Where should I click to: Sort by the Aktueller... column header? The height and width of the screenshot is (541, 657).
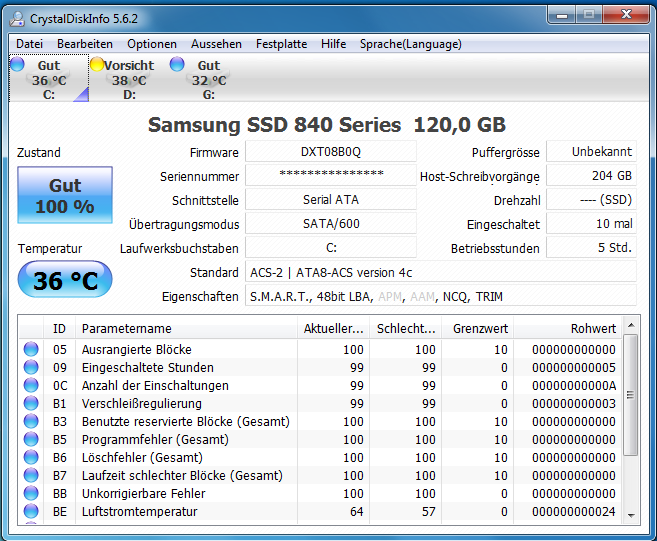pyautogui.click(x=334, y=328)
